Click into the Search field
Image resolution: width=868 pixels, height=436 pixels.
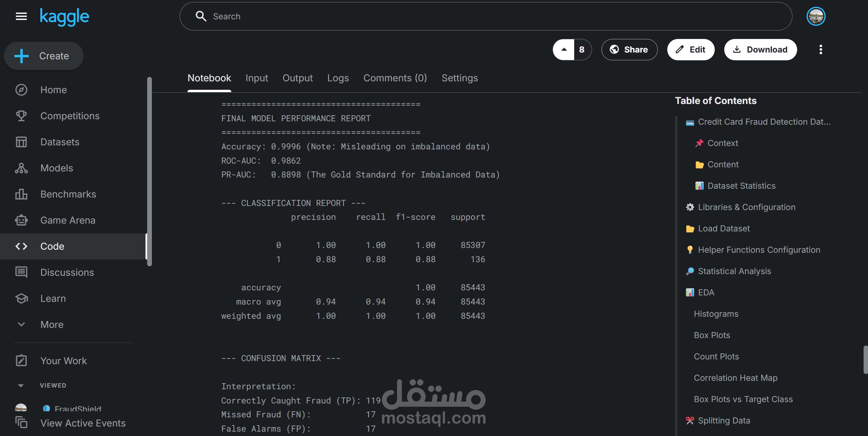tap(485, 16)
